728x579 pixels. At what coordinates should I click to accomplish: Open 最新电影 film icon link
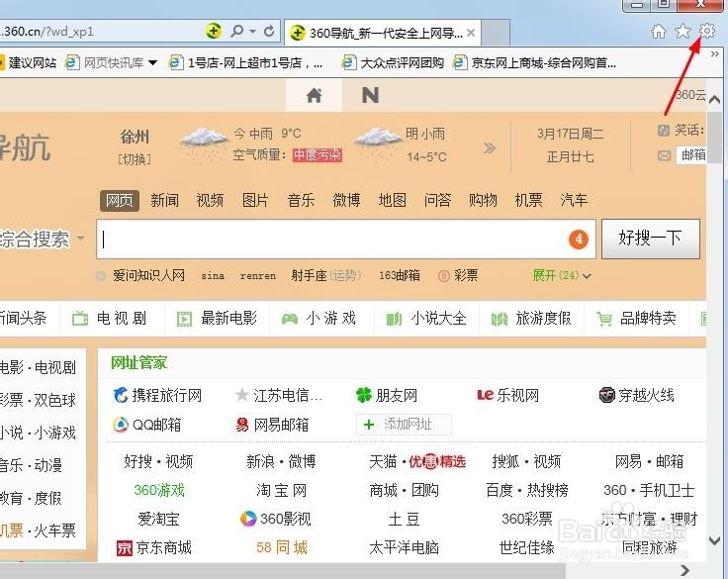[x=217, y=319]
